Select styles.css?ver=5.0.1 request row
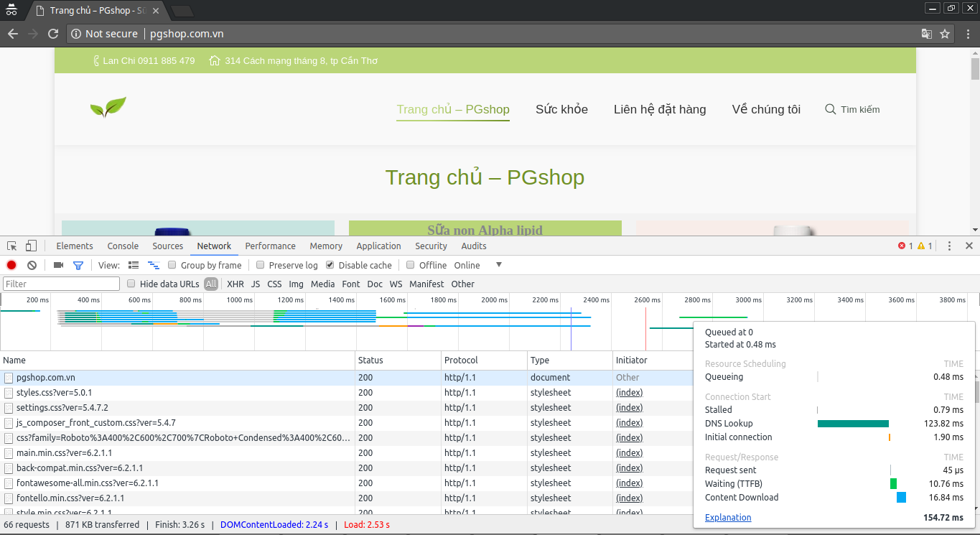This screenshot has height=535, width=980. pyautogui.click(x=346, y=392)
